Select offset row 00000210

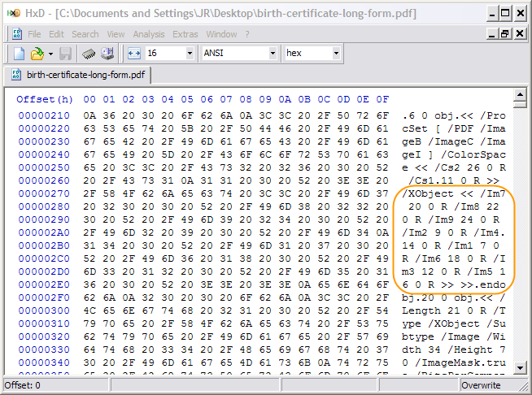point(44,115)
